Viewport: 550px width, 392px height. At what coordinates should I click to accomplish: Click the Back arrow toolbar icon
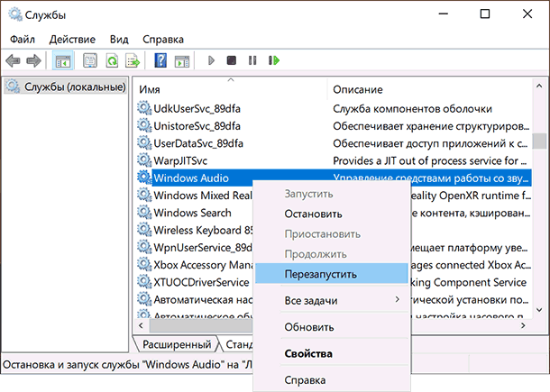click(13, 60)
